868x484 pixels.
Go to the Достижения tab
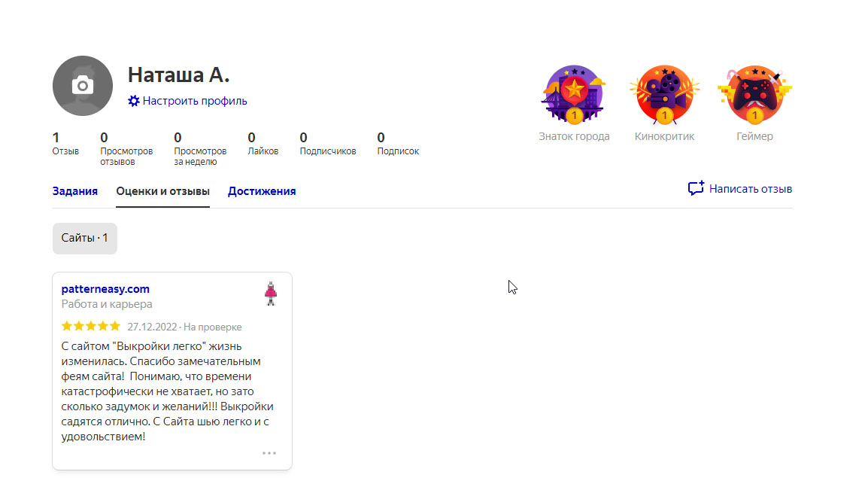(x=262, y=191)
